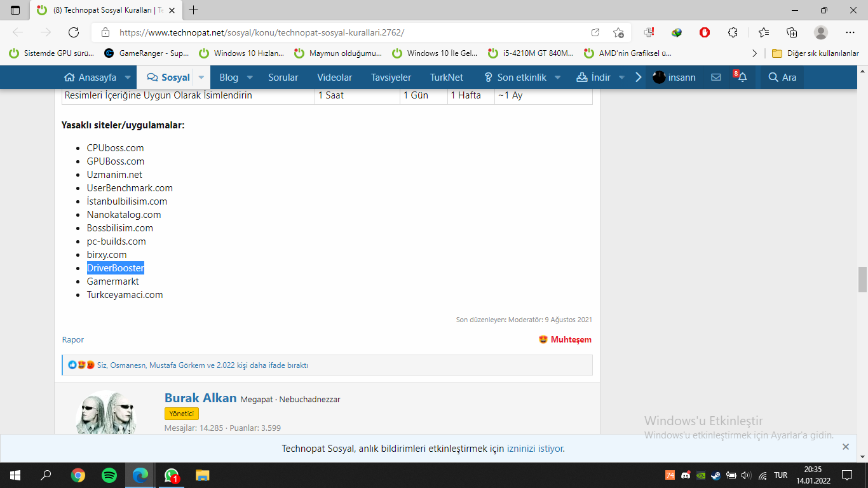The height and width of the screenshot is (488, 868).
Task: Open the Collections icon
Action: (x=792, y=32)
